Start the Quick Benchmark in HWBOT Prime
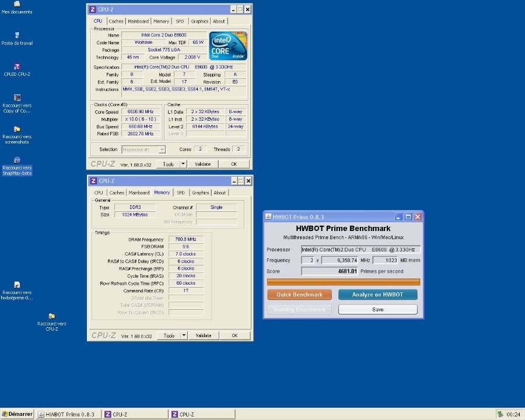525x420 pixels. tap(299, 295)
